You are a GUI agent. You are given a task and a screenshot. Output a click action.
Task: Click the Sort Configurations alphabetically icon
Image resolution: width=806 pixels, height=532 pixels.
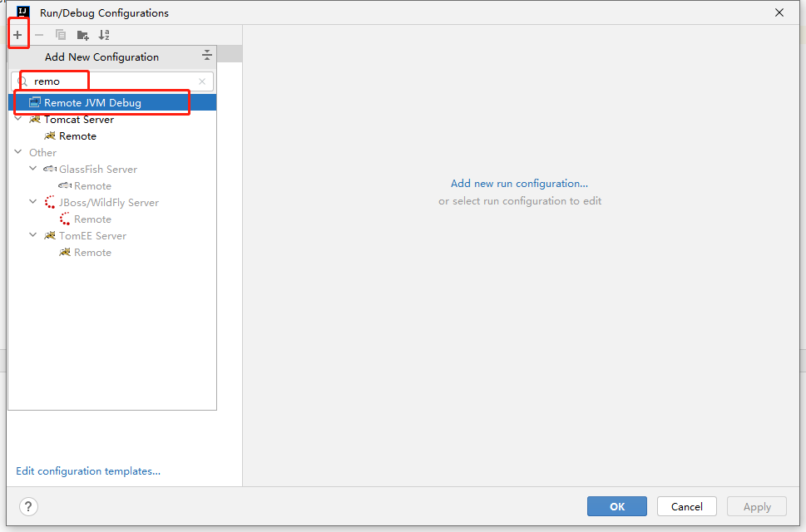point(104,35)
